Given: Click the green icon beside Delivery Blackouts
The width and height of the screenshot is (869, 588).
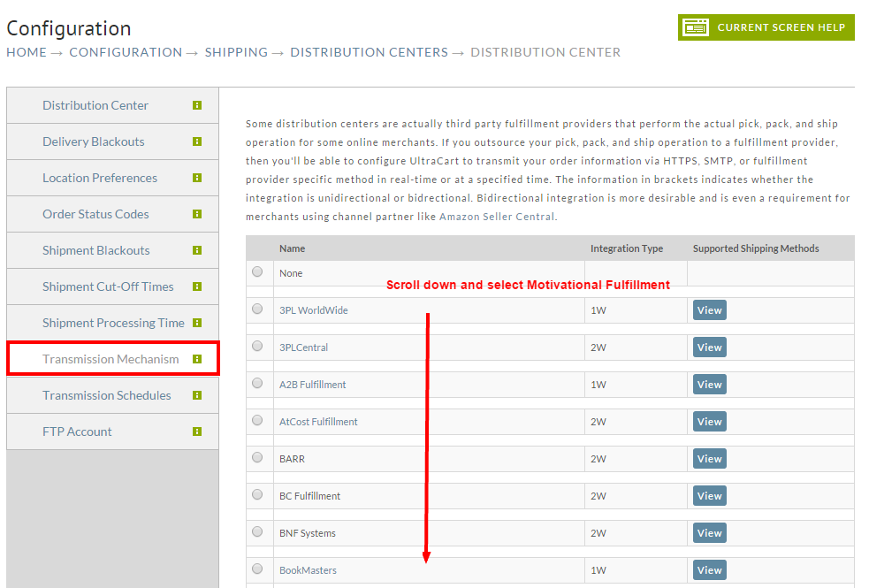Looking at the screenshot, I should (197, 141).
